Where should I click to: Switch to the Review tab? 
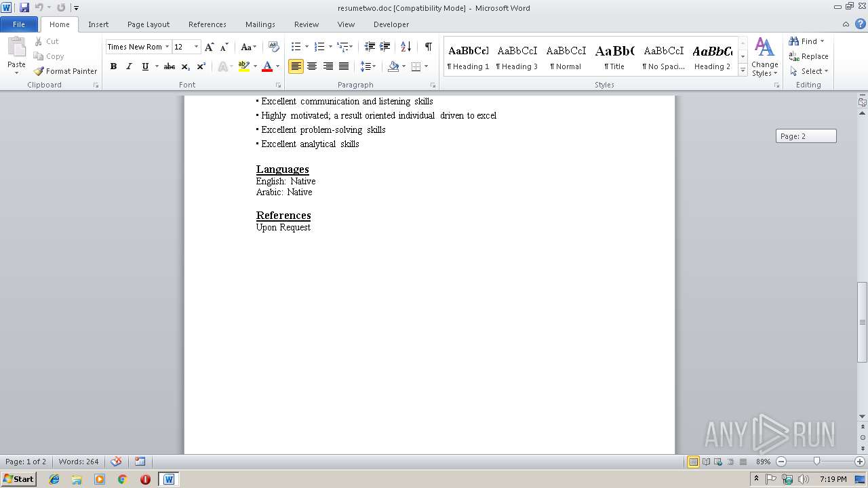tap(307, 24)
